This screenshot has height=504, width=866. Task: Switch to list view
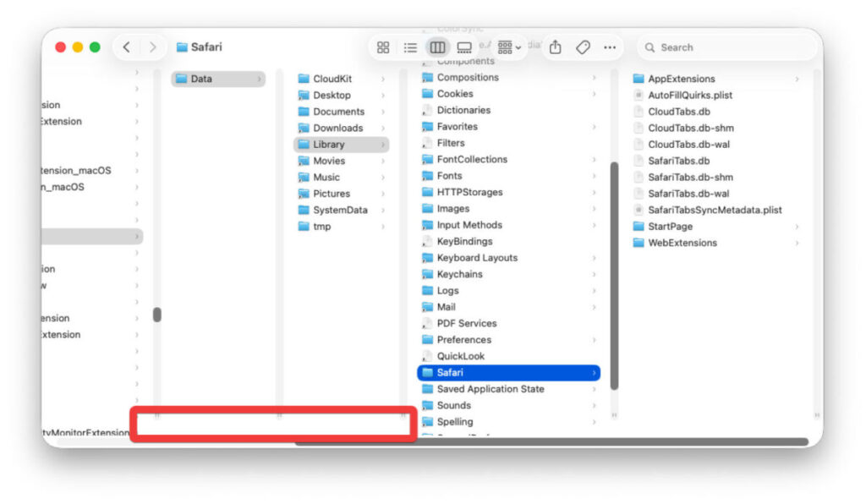pyautogui.click(x=410, y=47)
